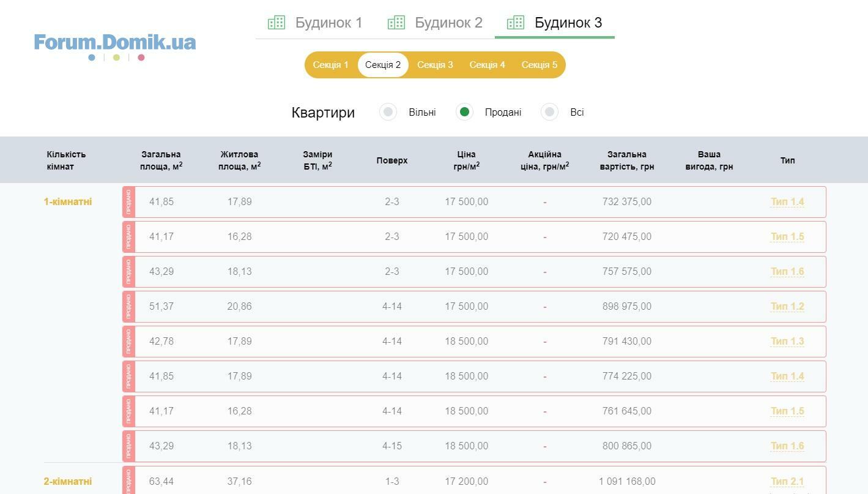Image resolution: width=868 pixels, height=494 pixels.
Task: Switch to Секція 3 tab
Action: (435, 65)
